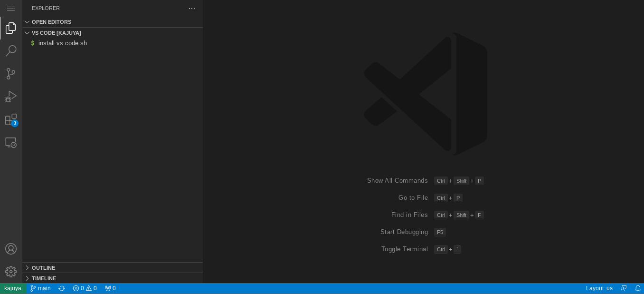Open the Source Control view
This screenshot has height=294, width=644.
tap(11, 74)
